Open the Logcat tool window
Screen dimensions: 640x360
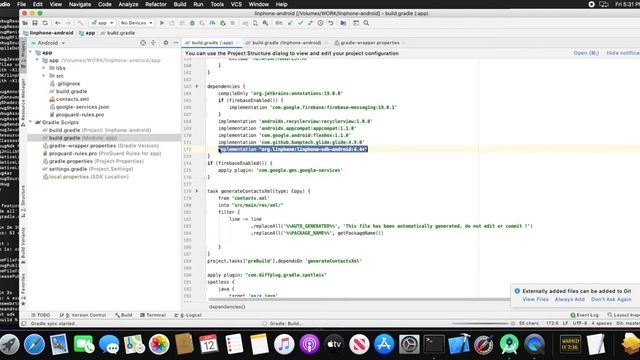pos(188,315)
